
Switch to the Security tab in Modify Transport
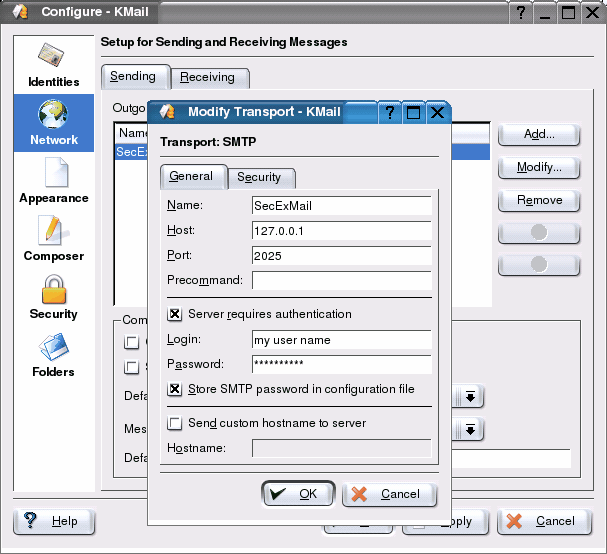261,178
